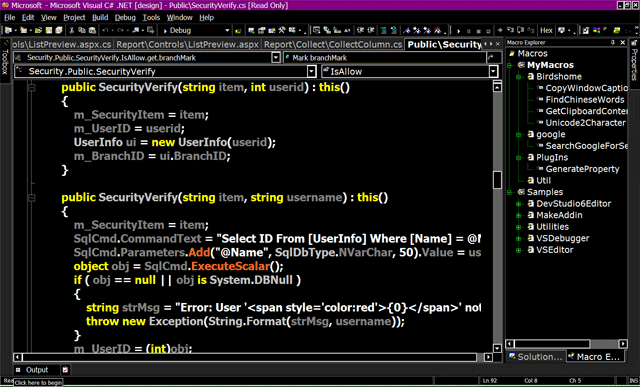The image size is (640, 387).
Task: Click the Toolbox hammer-and-wrench icon
Action: [282, 30]
